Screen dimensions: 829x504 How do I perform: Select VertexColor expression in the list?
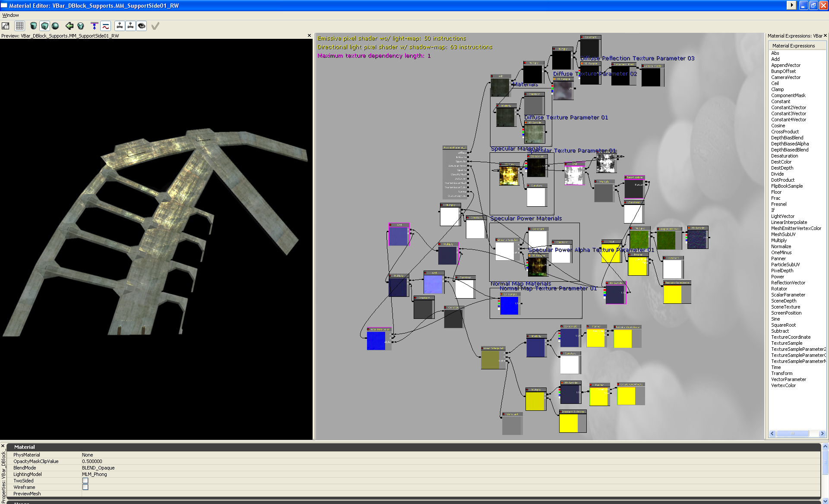(x=783, y=385)
